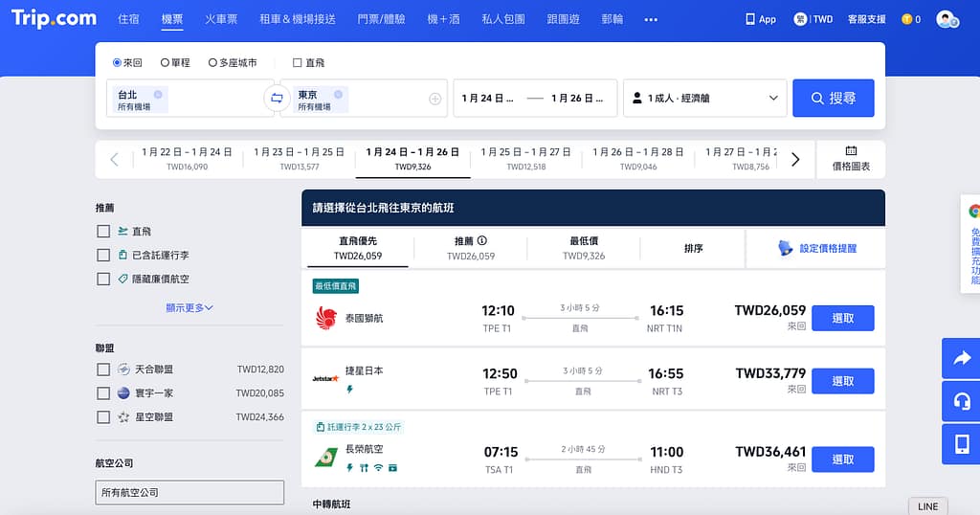
Task: Open more navigation options ellipsis
Action: click(651, 20)
